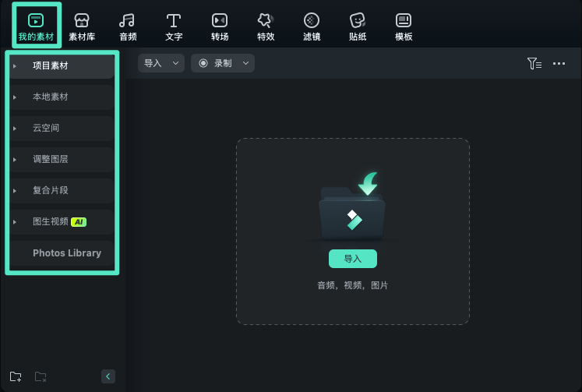This screenshot has height=392, width=582.
Task: Add a new folder with the folder-plus icon
Action: point(16,376)
